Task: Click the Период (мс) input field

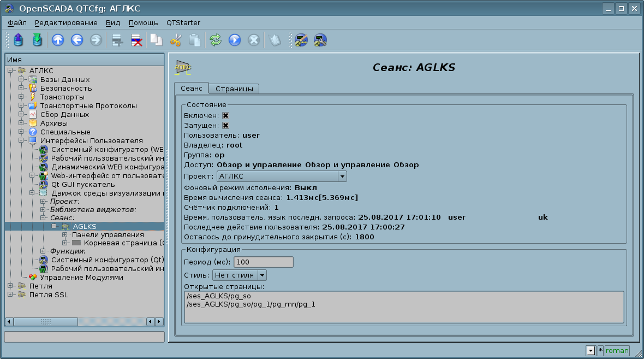Action: (x=263, y=262)
